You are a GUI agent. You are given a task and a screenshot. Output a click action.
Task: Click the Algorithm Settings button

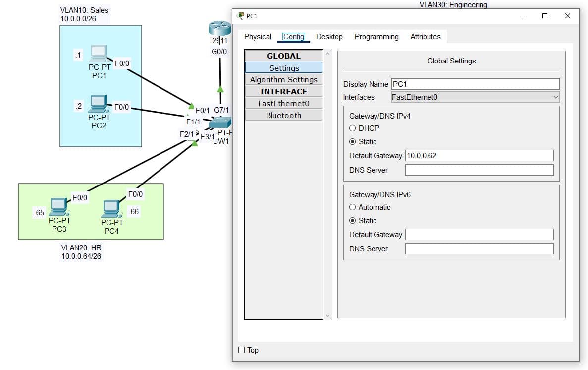click(x=283, y=80)
